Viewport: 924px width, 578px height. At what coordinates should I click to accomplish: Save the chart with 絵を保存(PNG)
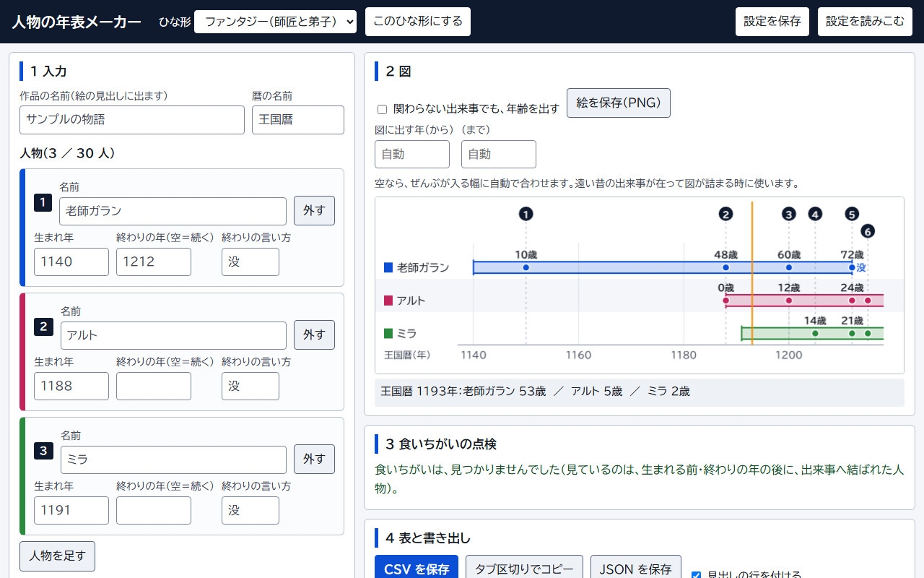[619, 103]
